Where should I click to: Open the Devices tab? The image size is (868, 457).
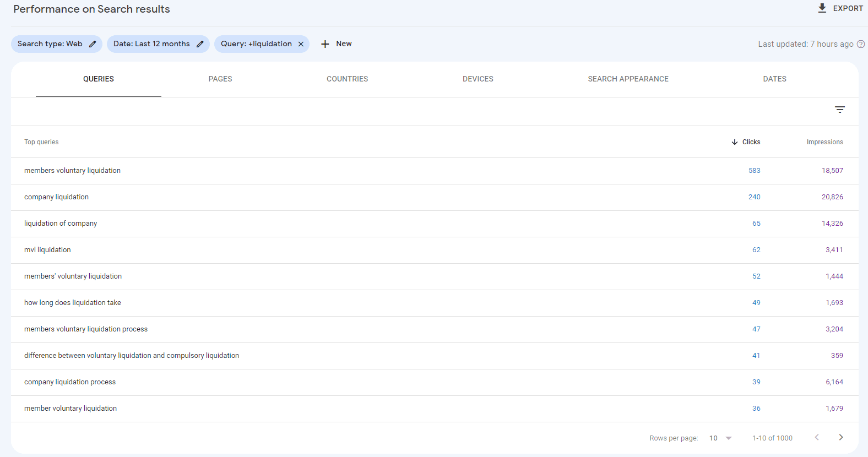pyautogui.click(x=478, y=79)
